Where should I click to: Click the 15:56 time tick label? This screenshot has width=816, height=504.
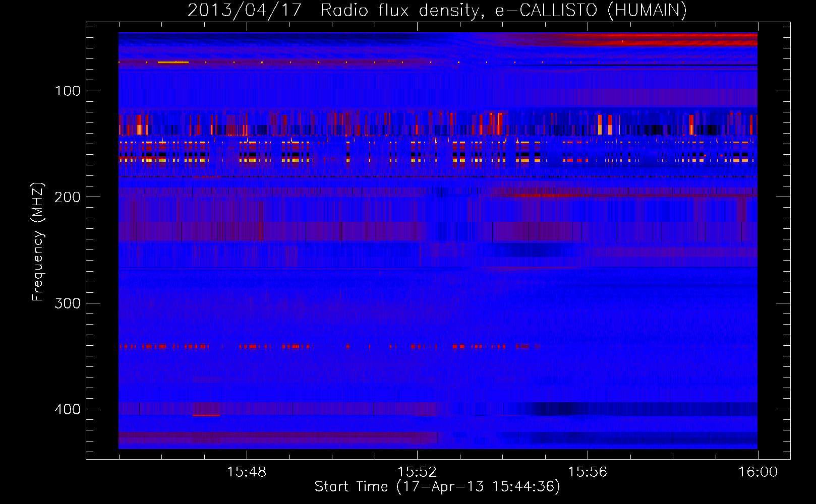588,472
